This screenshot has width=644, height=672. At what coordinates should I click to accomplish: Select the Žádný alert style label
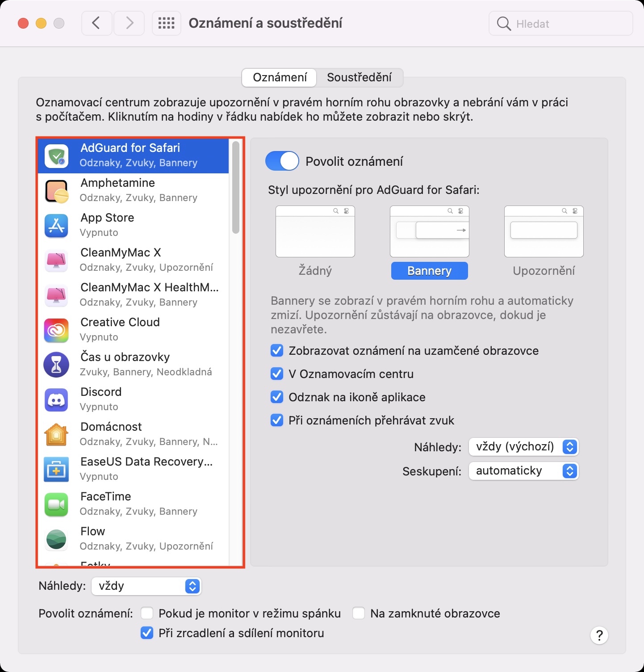pyautogui.click(x=315, y=271)
